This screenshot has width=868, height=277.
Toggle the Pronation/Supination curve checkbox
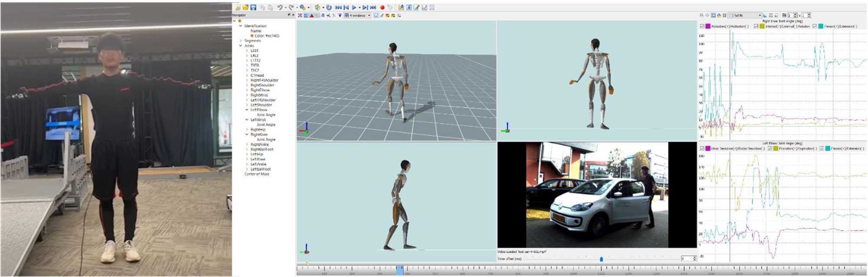point(770,148)
